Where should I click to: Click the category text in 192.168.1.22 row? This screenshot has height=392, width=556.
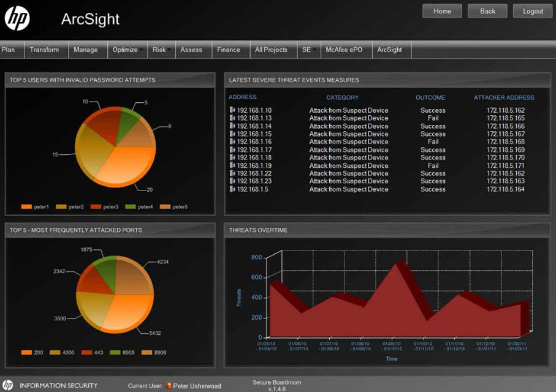(349, 173)
